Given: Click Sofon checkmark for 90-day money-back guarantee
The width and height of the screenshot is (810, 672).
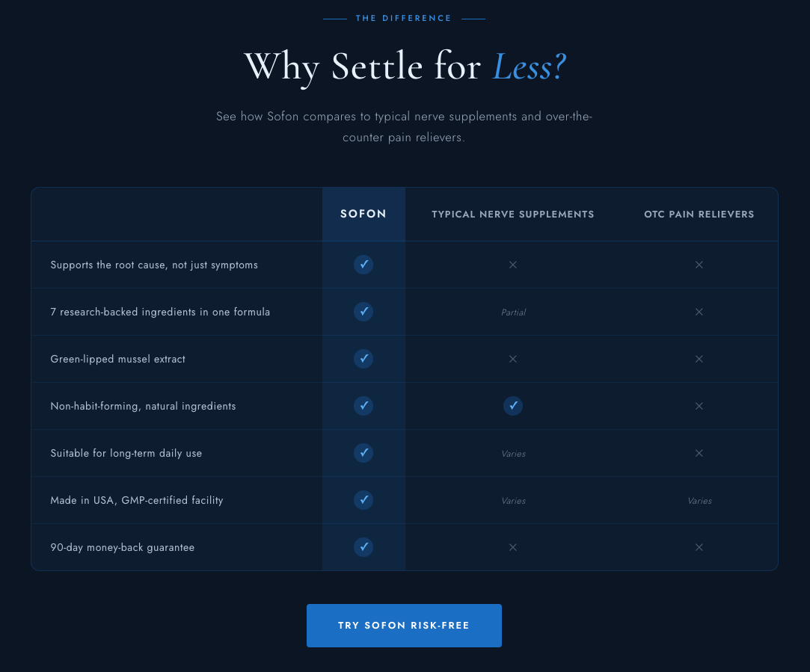Looking at the screenshot, I should click(x=363, y=547).
